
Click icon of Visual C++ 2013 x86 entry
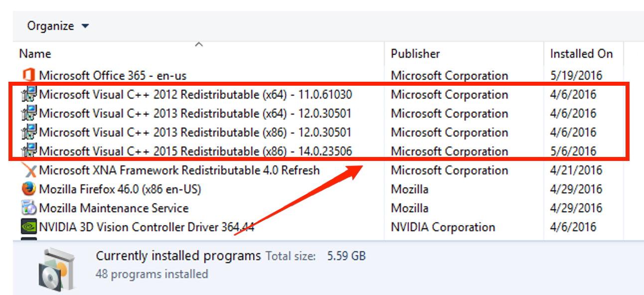click(x=29, y=132)
